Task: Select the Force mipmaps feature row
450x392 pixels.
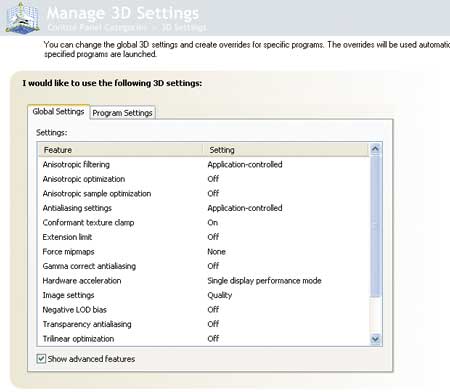Action: click(x=203, y=252)
